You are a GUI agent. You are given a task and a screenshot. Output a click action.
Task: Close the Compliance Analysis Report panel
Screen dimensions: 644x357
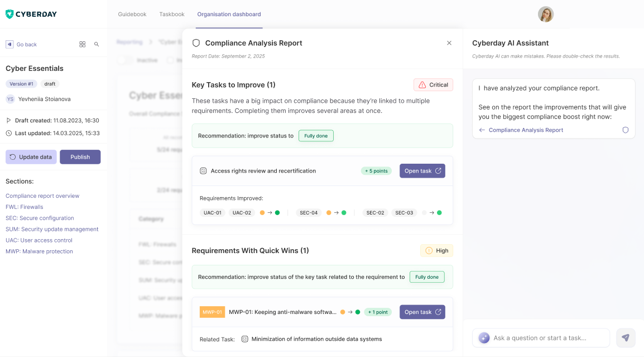[x=449, y=43]
